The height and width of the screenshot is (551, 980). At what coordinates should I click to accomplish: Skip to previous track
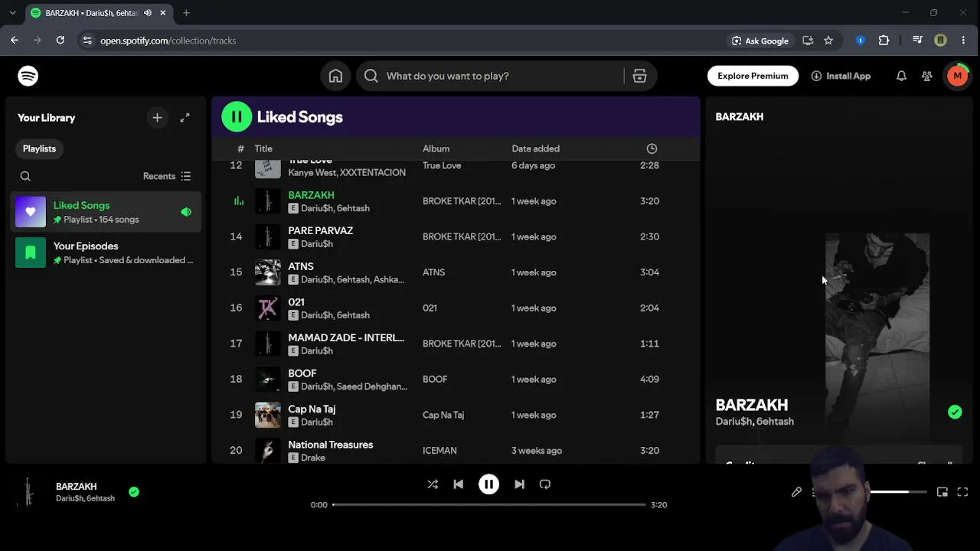pyautogui.click(x=458, y=484)
